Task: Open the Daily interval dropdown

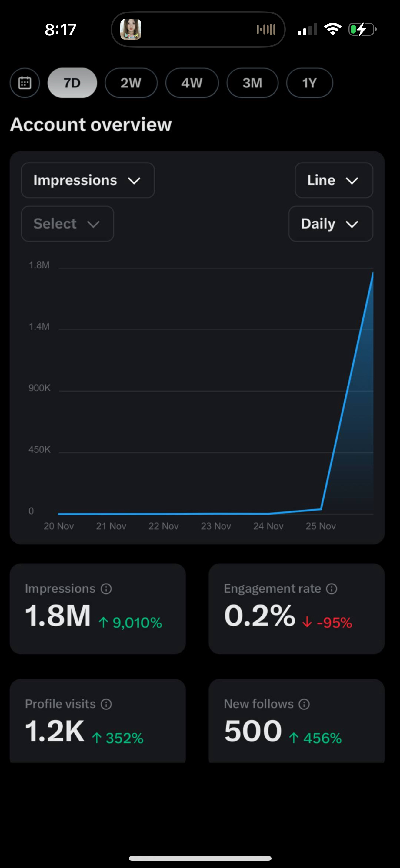Action: 331,224
